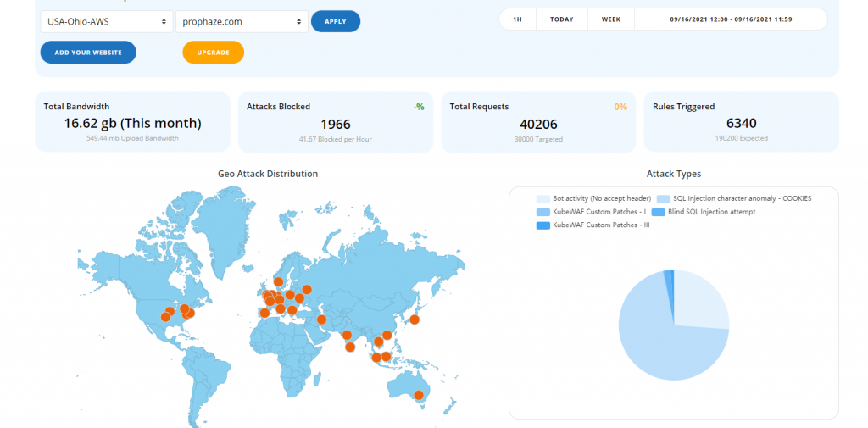Switch to the 1H time range
The image size is (868, 428).
click(517, 19)
